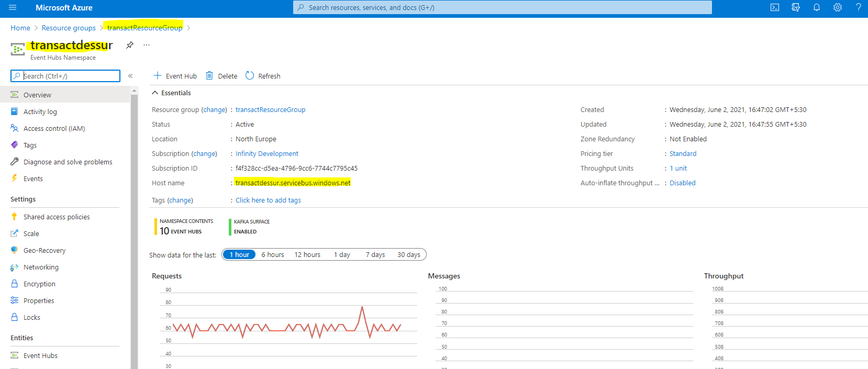The height and width of the screenshot is (369, 868).
Task: Go to Networking in sidebar
Action: click(x=41, y=267)
